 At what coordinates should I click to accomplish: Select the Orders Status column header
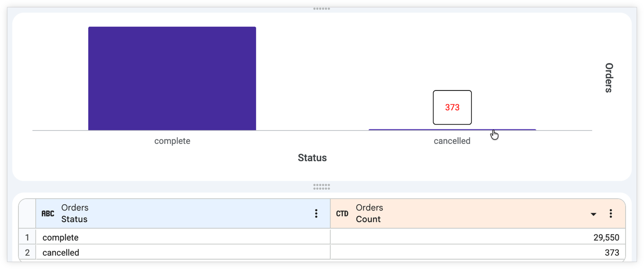pos(183,214)
